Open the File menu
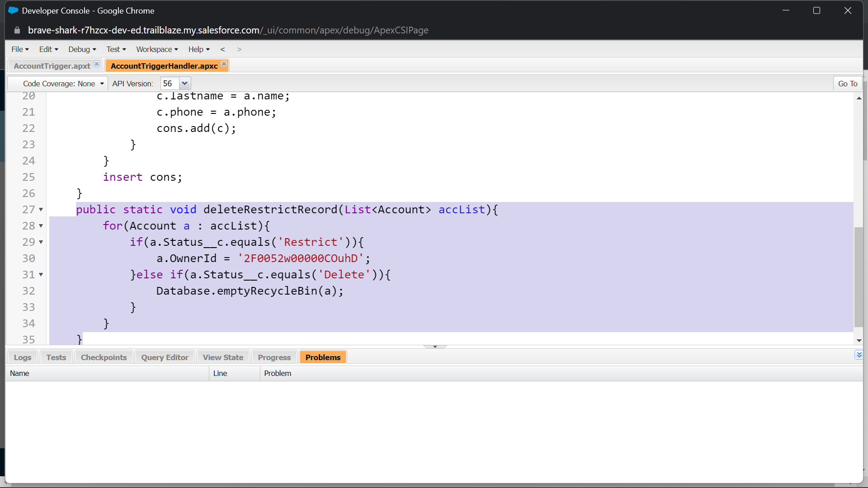Screen dimensions: 868x488 pyautogui.click(x=20, y=49)
